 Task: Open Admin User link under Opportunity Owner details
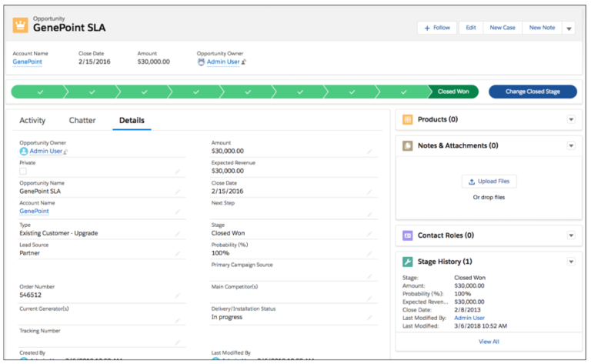point(45,151)
